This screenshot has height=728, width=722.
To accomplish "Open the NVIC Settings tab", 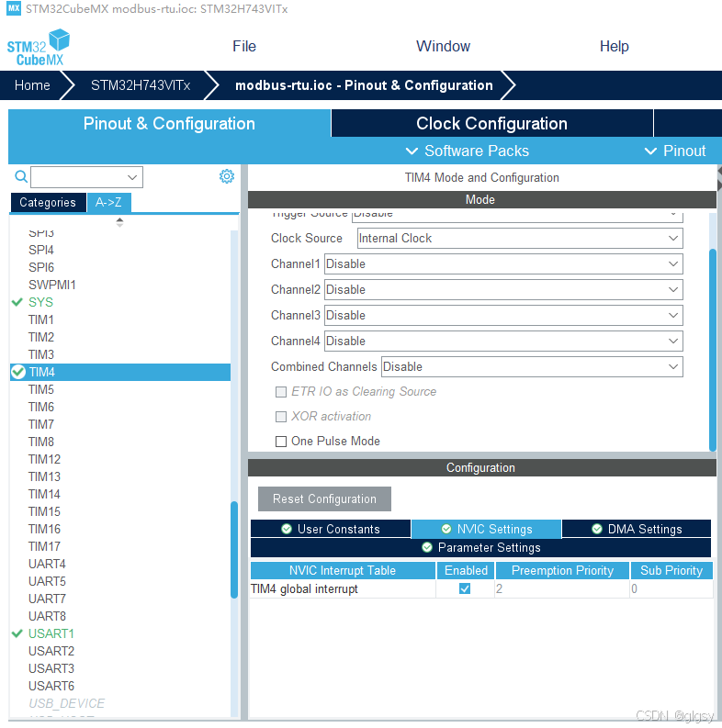I will coord(487,529).
